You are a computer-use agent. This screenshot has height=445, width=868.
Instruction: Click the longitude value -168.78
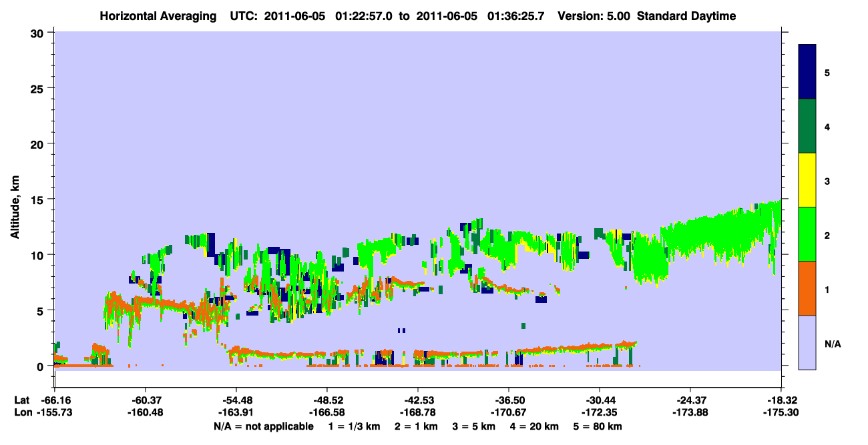pyautogui.click(x=418, y=413)
